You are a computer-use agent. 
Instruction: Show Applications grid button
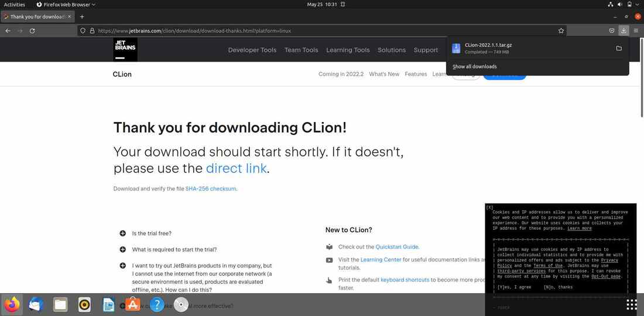(x=632, y=305)
